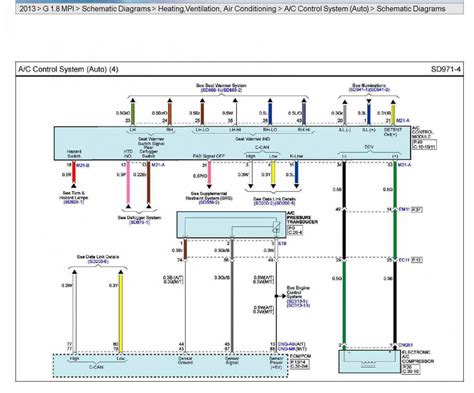The height and width of the screenshot is (393, 474).
Task: Click the A/C pressure transducer sensor symbol
Action: [x=276, y=227]
